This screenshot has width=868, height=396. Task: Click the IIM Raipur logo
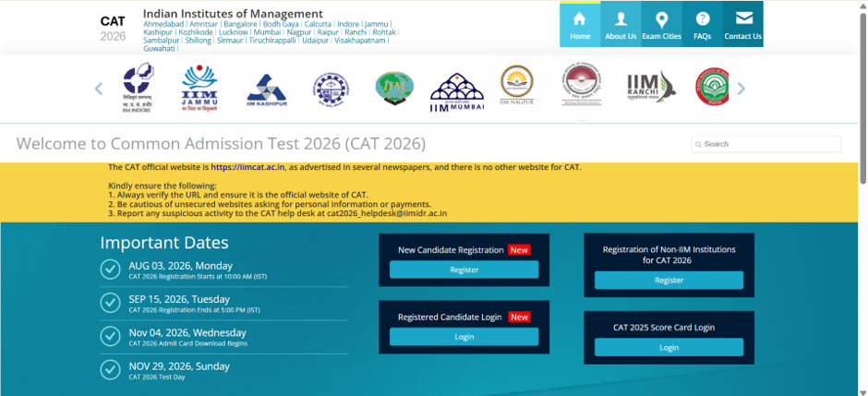coord(581,85)
